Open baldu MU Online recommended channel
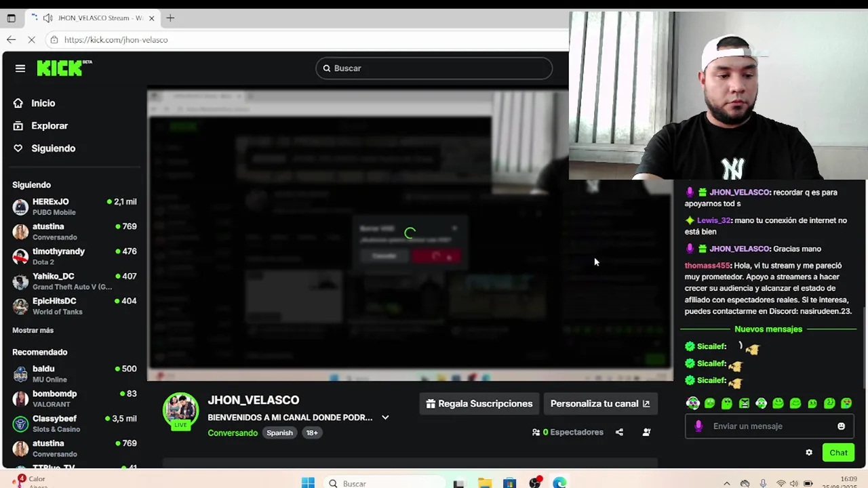Image resolution: width=868 pixels, height=488 pixels. pos(75,373)
